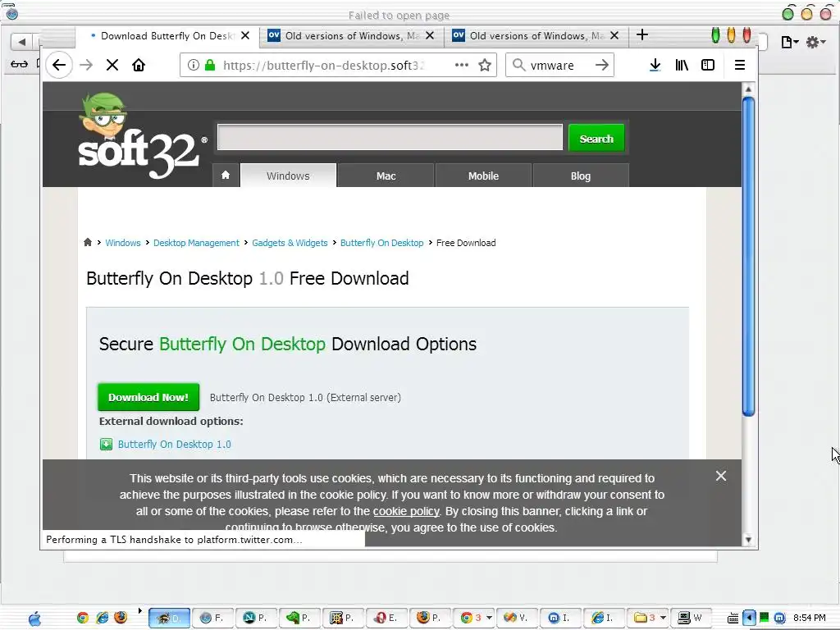Open Firefox downloads arrow icon

tap(655, 66)
